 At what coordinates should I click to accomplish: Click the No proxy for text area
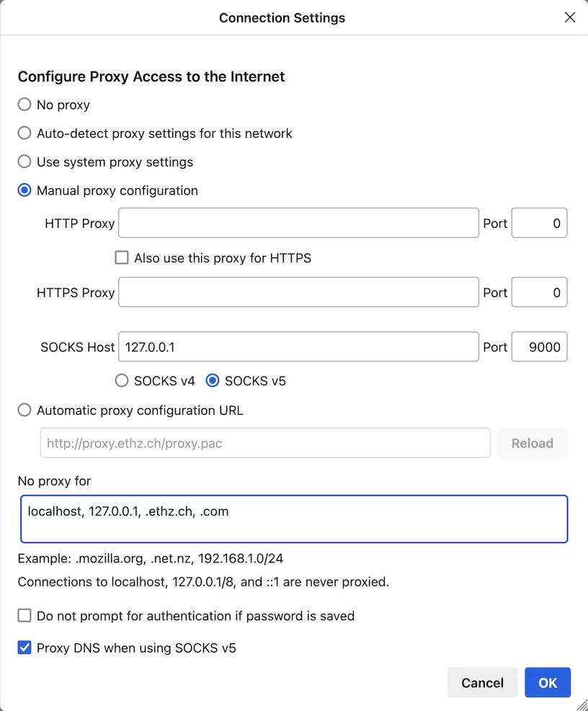click(294, 518)
